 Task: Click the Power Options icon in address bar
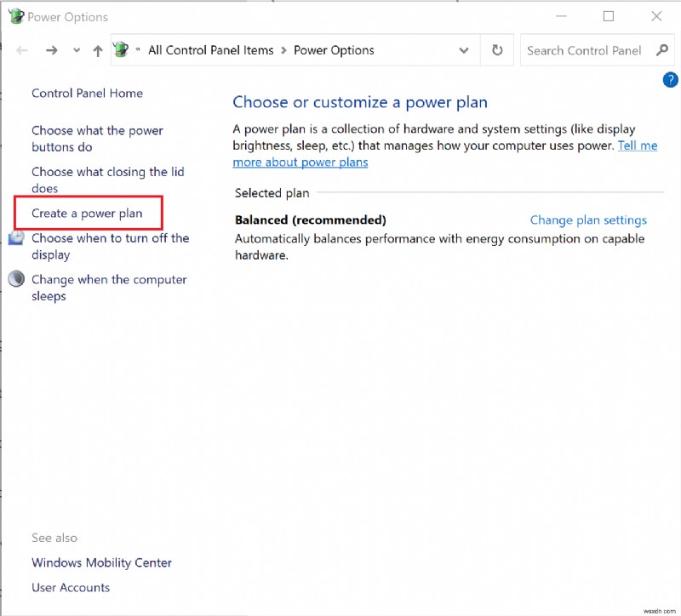tap(122, 50)
